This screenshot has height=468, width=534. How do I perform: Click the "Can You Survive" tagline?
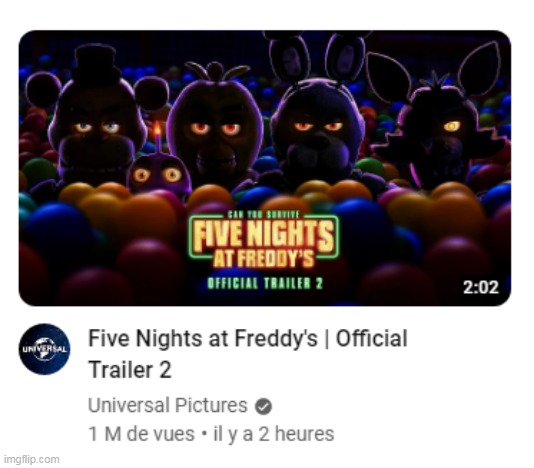pos(263,215)
